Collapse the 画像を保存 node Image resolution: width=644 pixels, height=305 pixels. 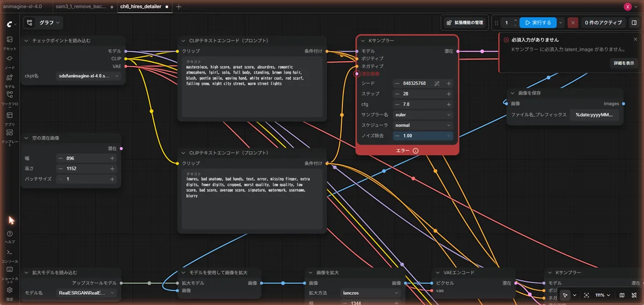click(513, 93)
